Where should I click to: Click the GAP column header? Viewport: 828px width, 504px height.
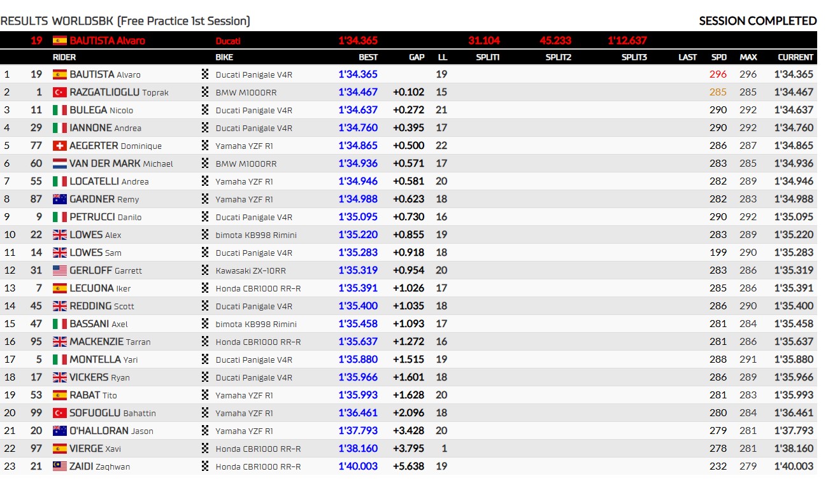(x=417, y=57)
